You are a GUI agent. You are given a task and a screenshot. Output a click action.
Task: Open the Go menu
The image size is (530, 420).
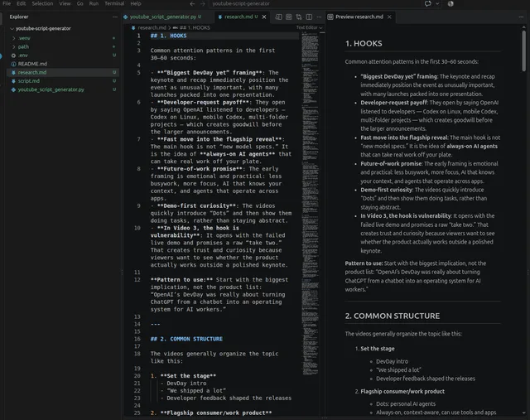tap(79, 3)
